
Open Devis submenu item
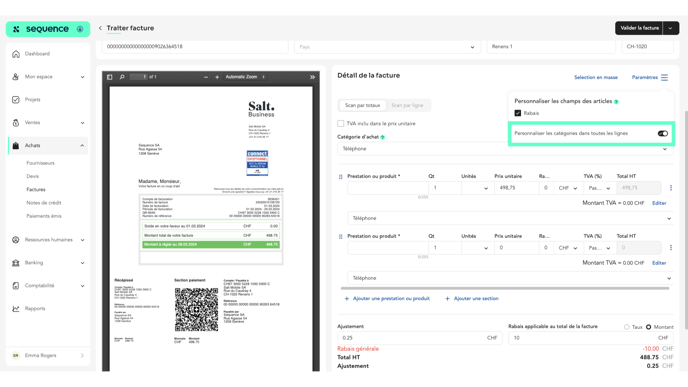(32, 176)
